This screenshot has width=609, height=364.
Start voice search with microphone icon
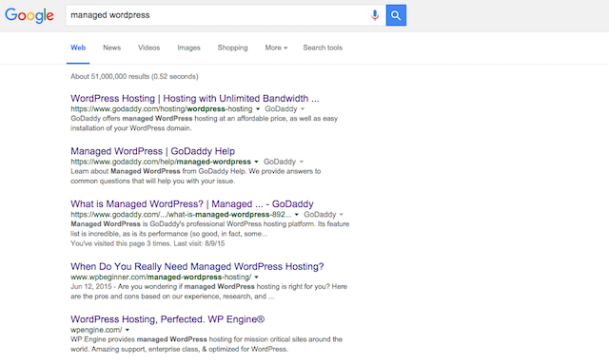point(375,15)
